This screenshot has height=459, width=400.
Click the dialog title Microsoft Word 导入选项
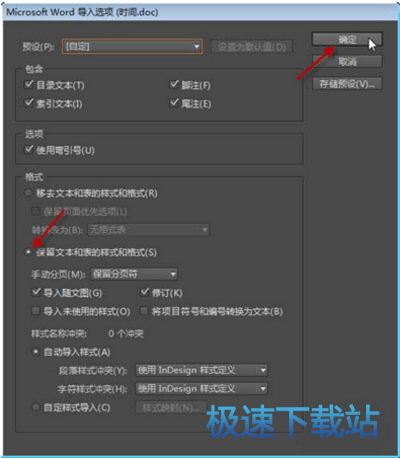coord(82,12)
